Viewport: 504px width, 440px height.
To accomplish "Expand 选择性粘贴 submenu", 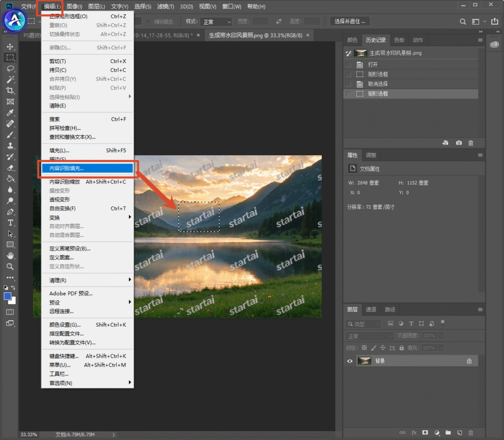I will tap(129, 97).
